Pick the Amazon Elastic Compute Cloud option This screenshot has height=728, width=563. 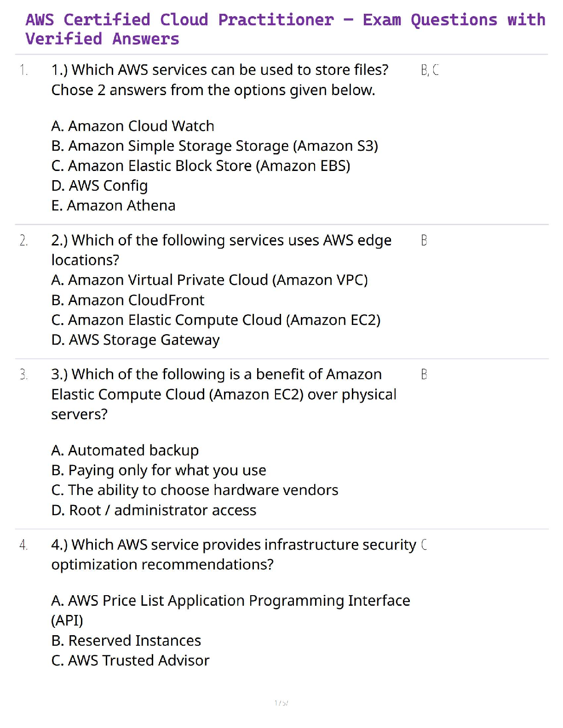pyautogui.click(x=216, y=320)
